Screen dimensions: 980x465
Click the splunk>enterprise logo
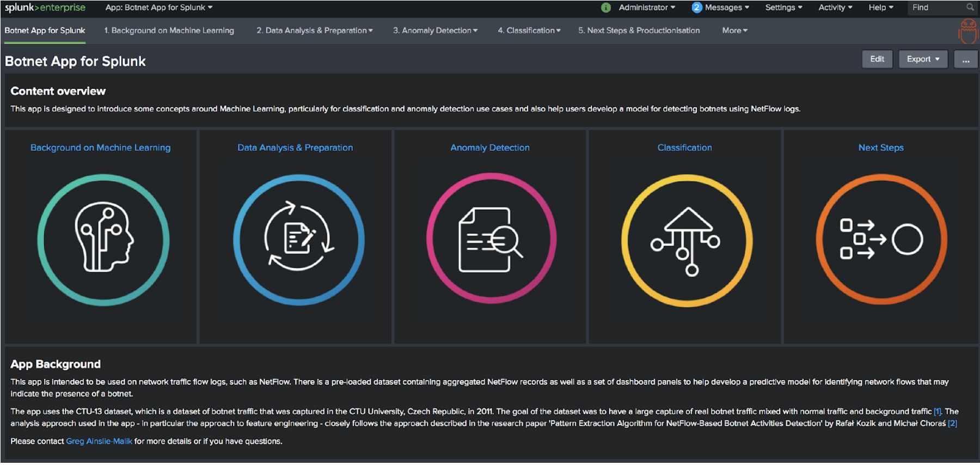tap(45, 8)
